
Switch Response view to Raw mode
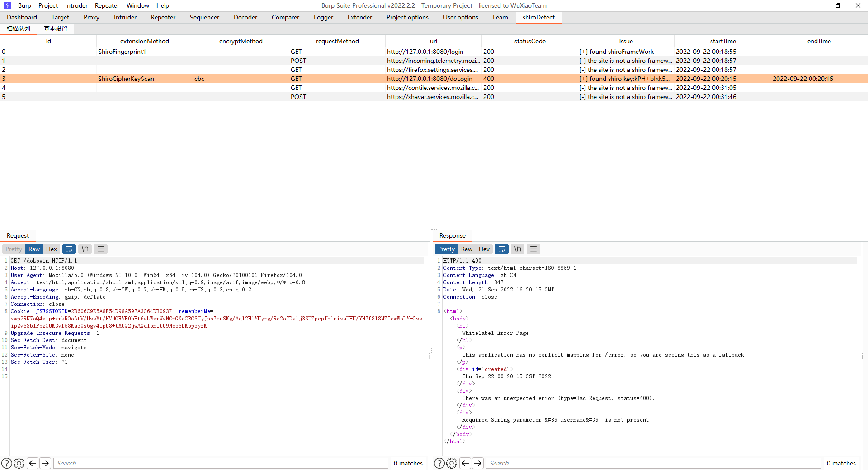(x=467, y=249)
